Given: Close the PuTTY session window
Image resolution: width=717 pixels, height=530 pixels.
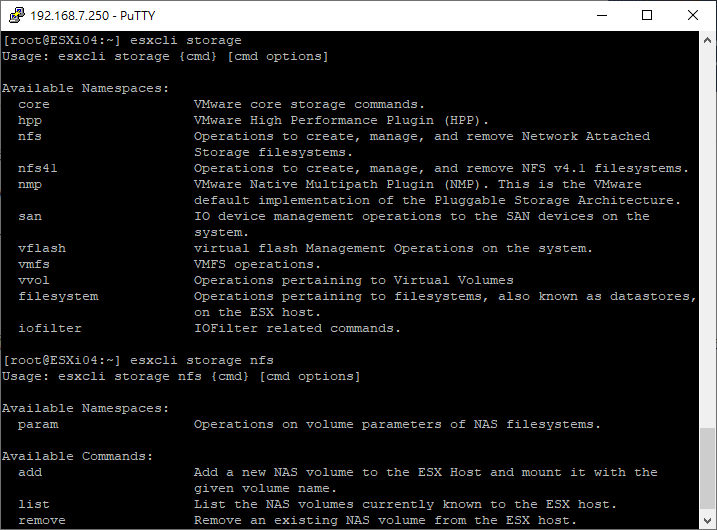Looking at the screenshot, I should pos(692,15).
